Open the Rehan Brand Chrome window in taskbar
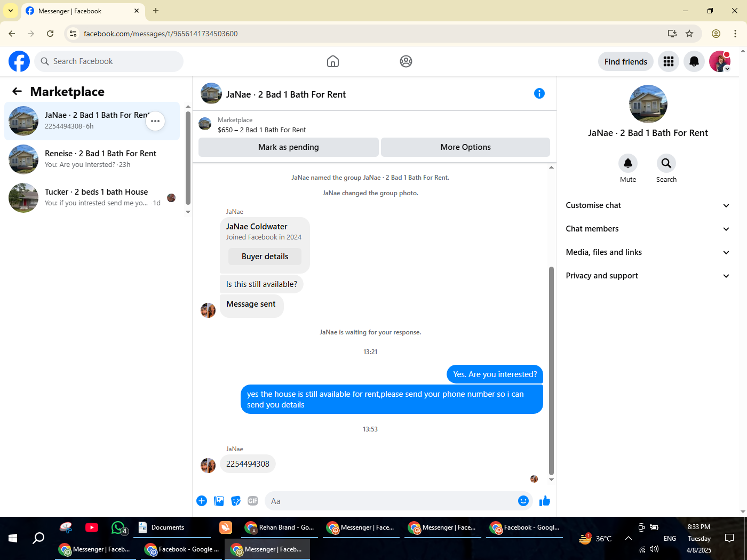The width and height of the screenshot is (747, 560). [x=280, y=527]
